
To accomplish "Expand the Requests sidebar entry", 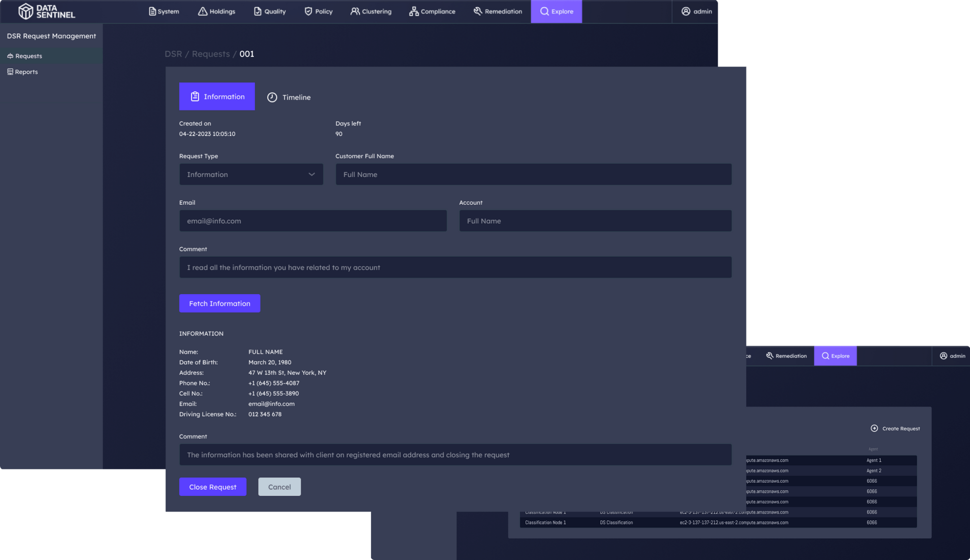I will click(28, 55).
